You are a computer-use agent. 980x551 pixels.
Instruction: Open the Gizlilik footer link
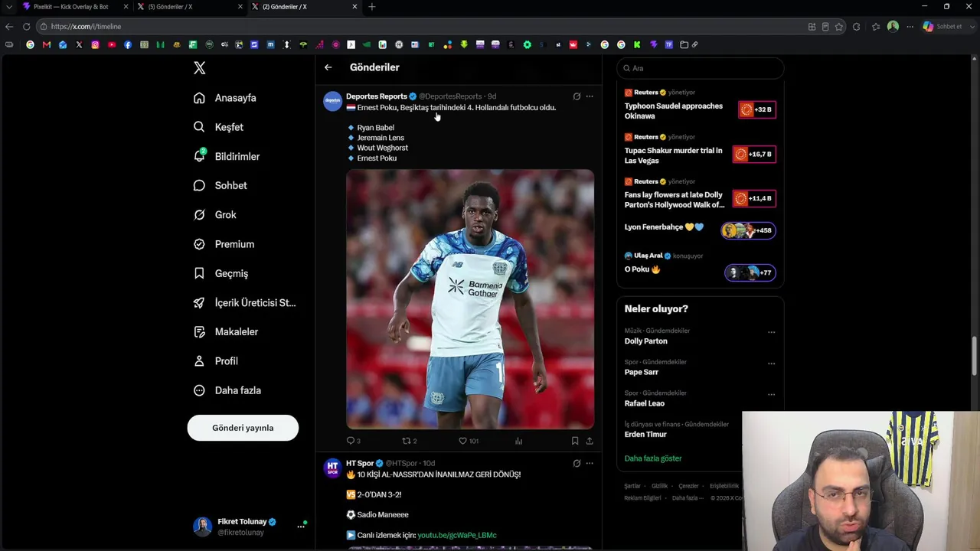[x=659, y=486]
